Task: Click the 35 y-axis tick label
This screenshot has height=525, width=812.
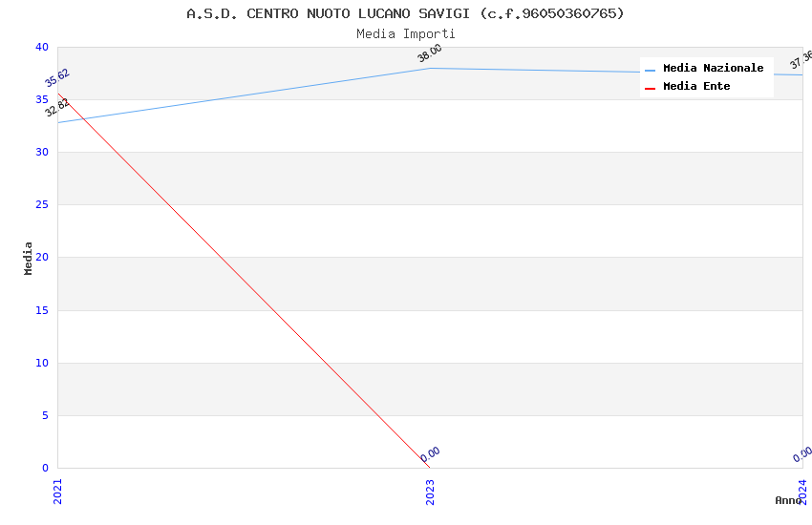Action: pyautogui.click(x=42, y=99)
